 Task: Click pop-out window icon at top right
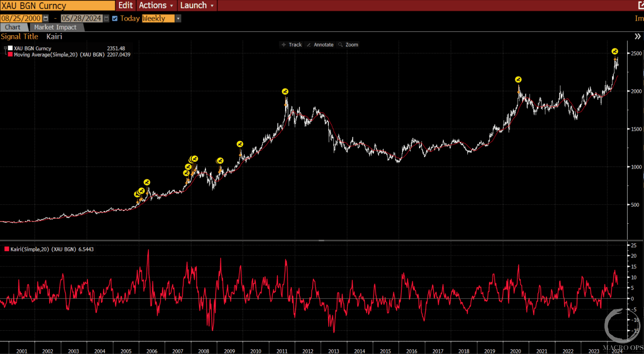pos(641,5)
